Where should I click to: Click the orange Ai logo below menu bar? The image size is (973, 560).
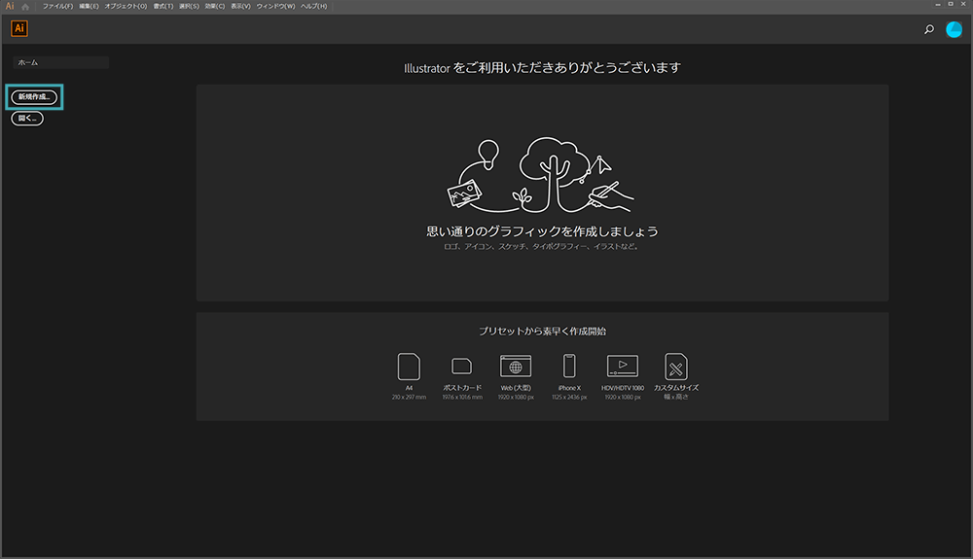tap(19, 28)
